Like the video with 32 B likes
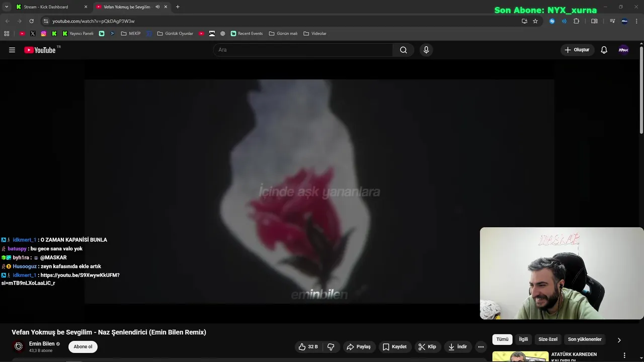 [308, 347]
